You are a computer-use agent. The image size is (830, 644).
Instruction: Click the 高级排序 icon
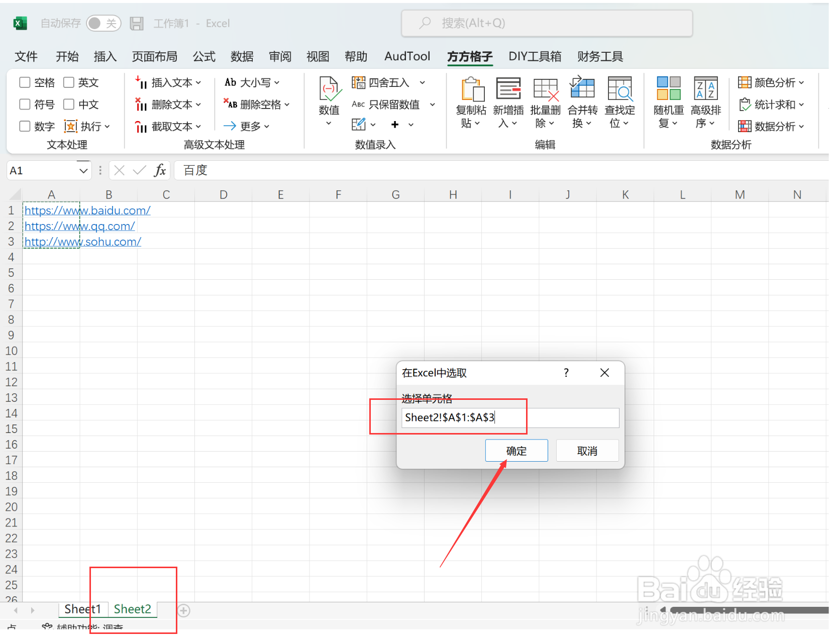tap(706, 89)
